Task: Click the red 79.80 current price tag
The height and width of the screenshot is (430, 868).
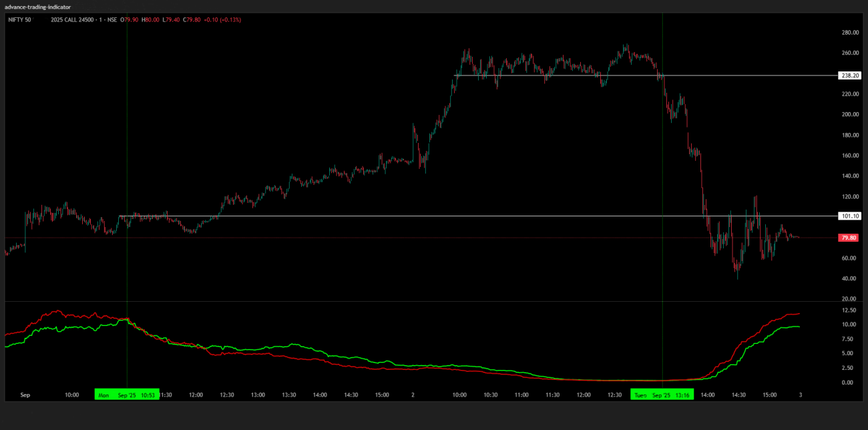Action: pos(849,238)
